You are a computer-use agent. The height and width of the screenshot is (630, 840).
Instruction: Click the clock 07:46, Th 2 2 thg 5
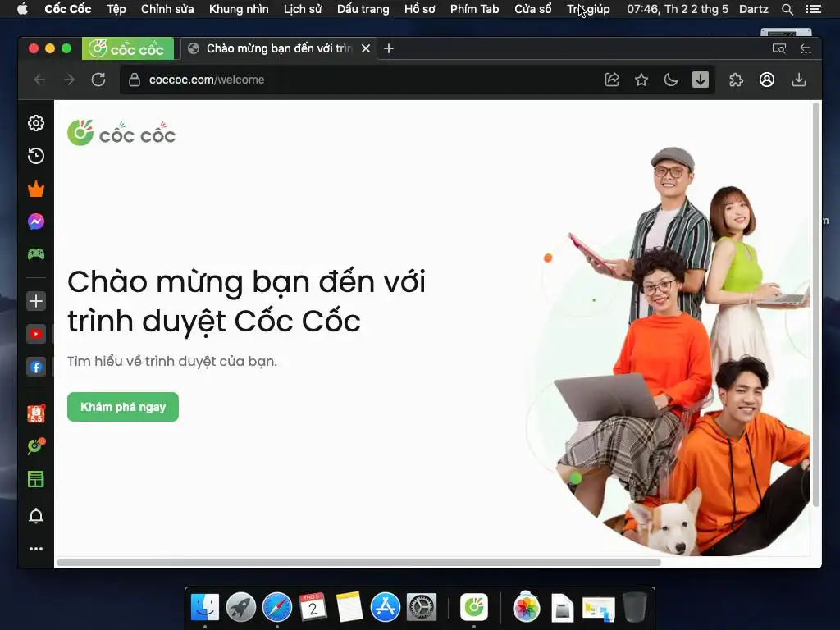pos(678,9)
